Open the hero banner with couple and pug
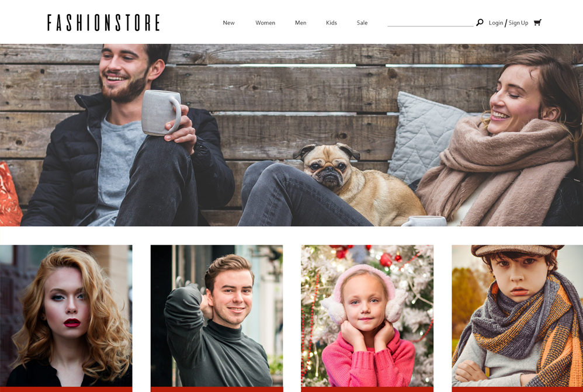 coord(291,135)
